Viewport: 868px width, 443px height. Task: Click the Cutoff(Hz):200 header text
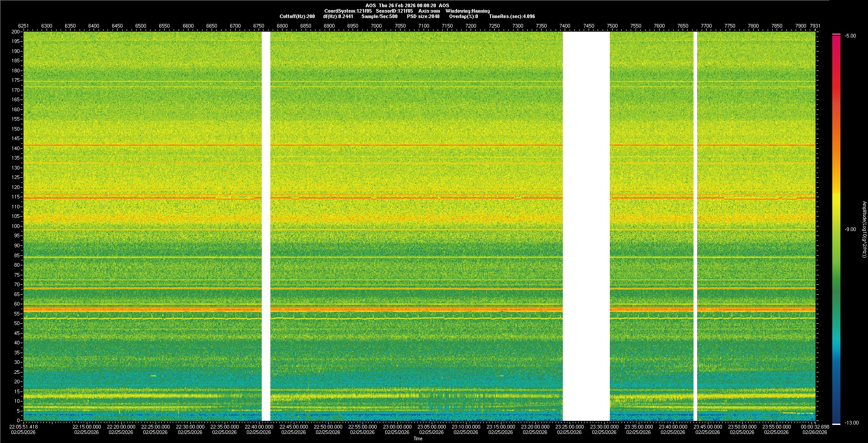point(297,16)
